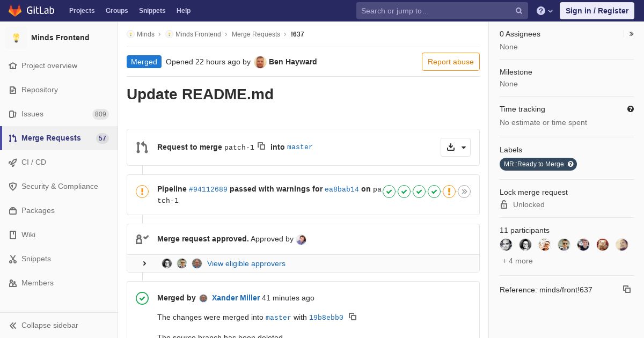Click the fourth passed pipeline stage
The image size is (644, 338).
click(x=434, y=192)
